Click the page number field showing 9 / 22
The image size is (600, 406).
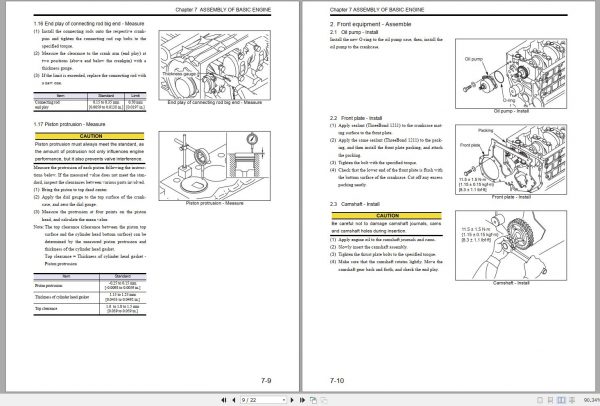click(x=261, y=400)
